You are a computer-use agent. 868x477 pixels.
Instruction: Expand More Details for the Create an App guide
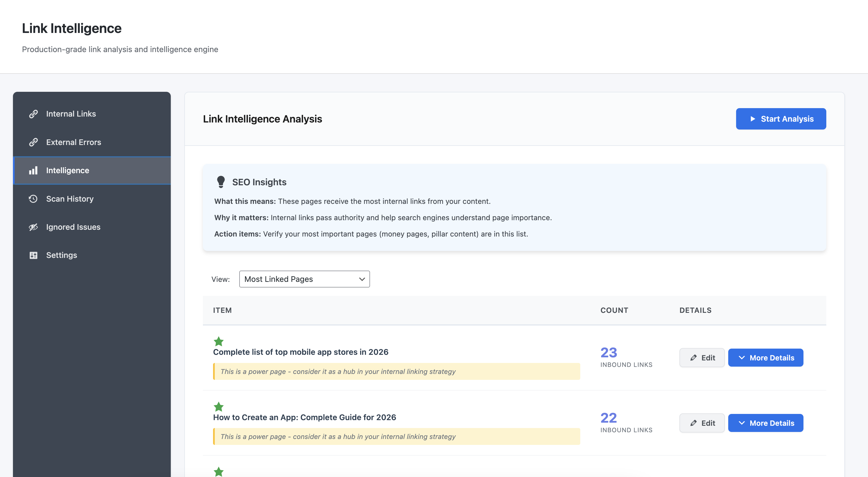coord(766,423)
